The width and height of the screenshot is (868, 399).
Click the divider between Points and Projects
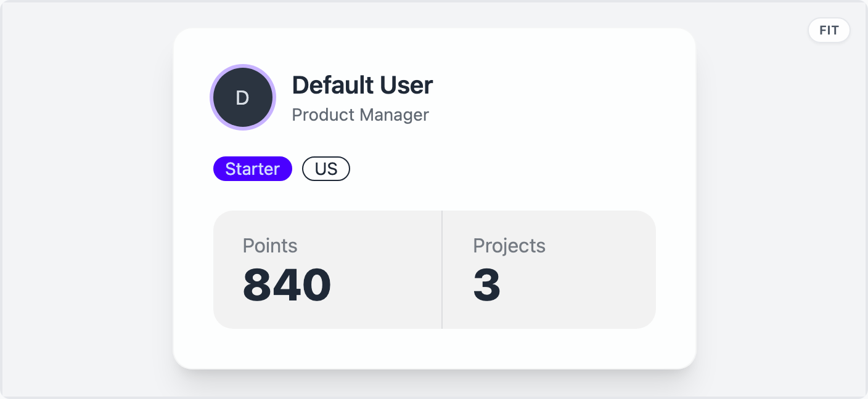point(442,270)
